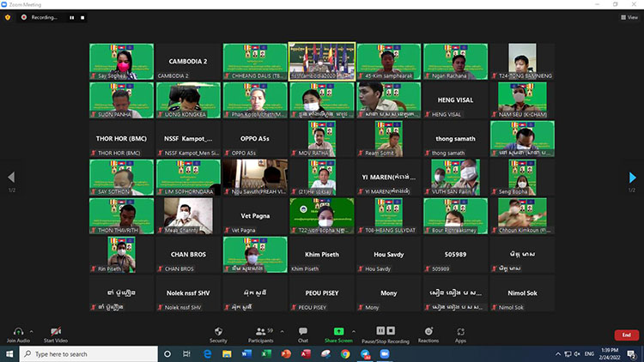644x362 pixels.
Task: Expand audio options arrow next to Join Audio
Action: click(33, 331)
